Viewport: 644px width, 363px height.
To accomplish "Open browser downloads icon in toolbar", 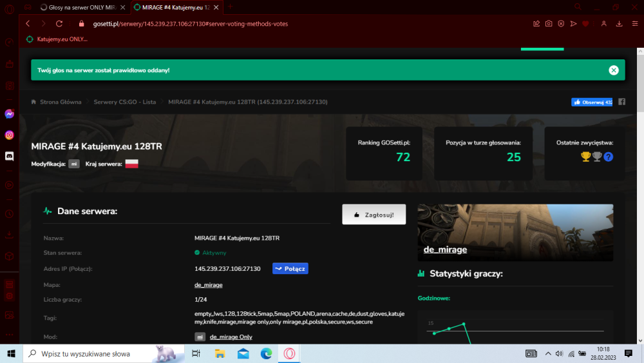I will pyautogui.click(x=619, y=24).
